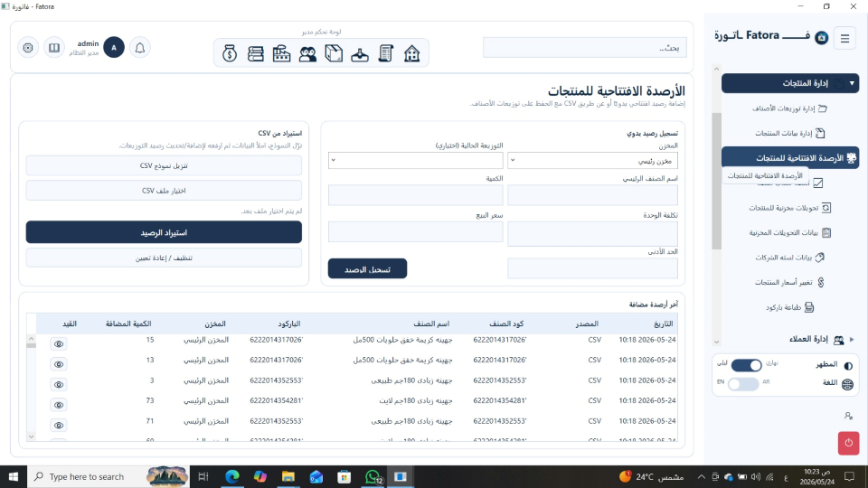Image resolution: width=868 pixels, height=488 pixels.
Task: Open notifications bell icon
Action: point(140,48)
